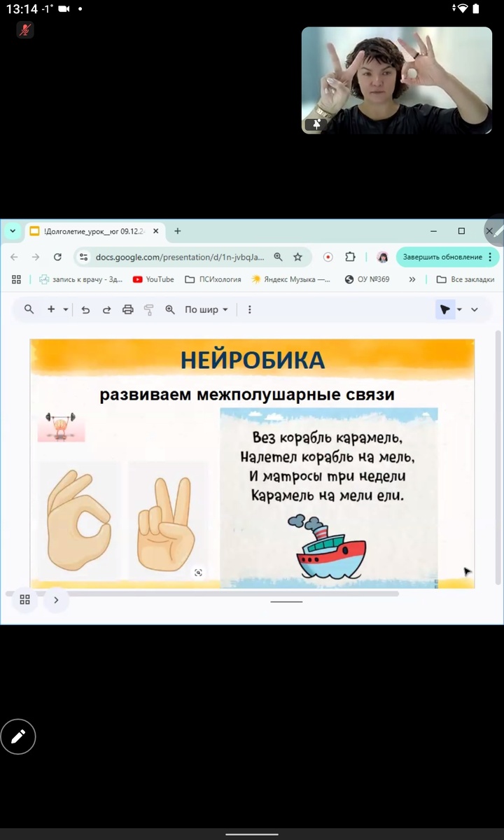The height and width of the screenshot is (840, 504).
Task: Go back in browser history
Action: tap(14, 257)
